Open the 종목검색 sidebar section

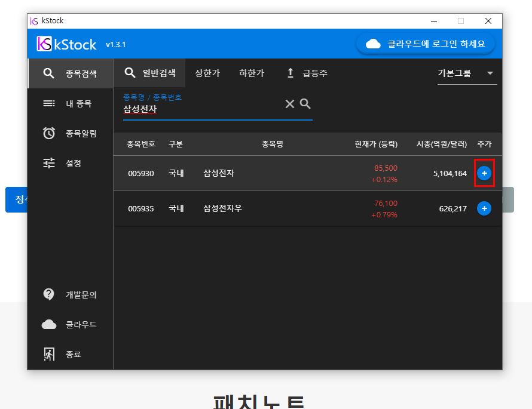(70, 73)
